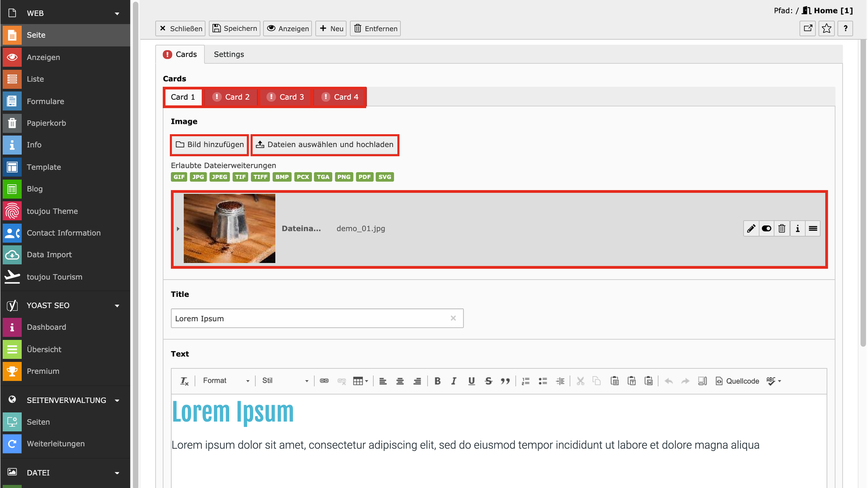Click the insert link icon in the editor
868x488 pixels.
[x=324, y=381]
